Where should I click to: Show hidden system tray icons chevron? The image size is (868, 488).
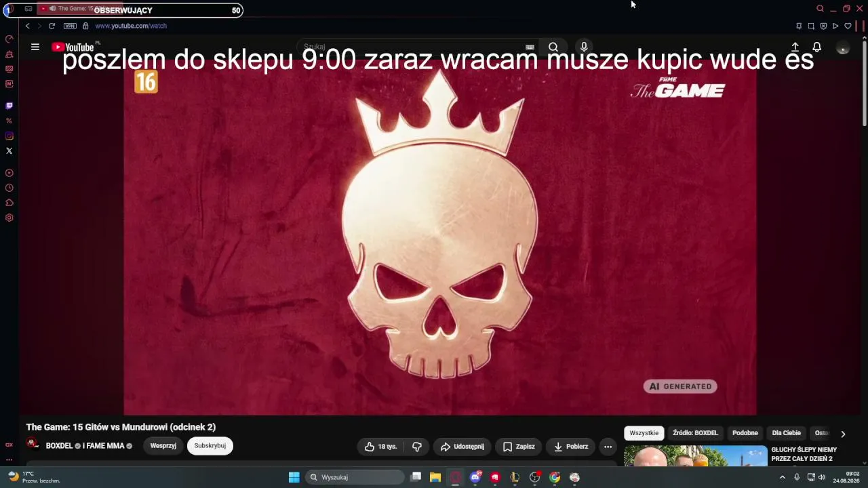[782, 477]
